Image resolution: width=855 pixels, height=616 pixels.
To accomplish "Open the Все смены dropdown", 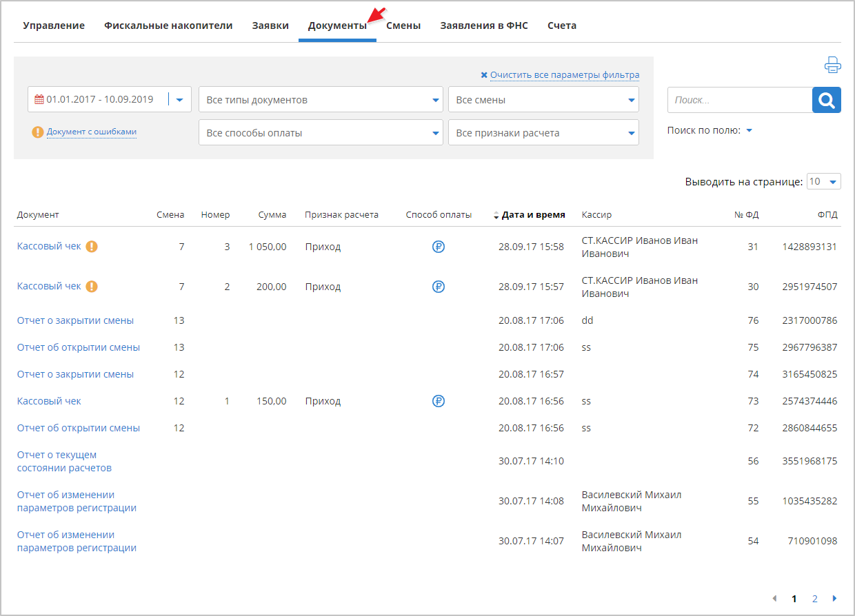I will (x=543, y=100).
